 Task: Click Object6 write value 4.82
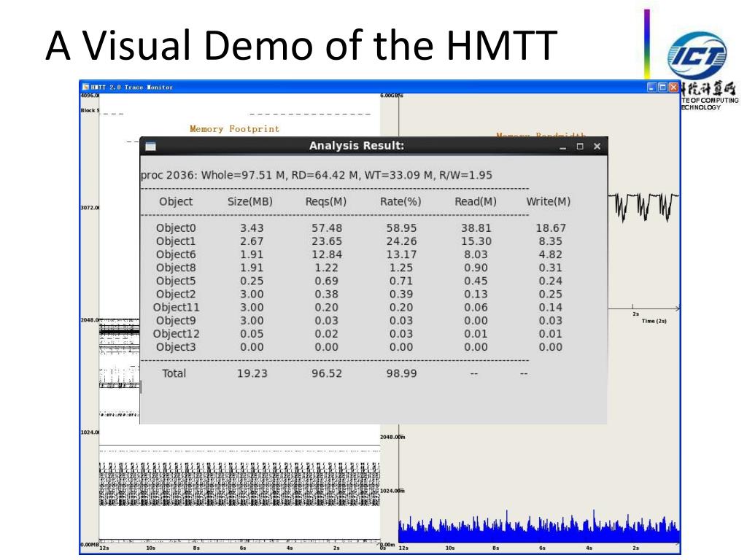551,254
